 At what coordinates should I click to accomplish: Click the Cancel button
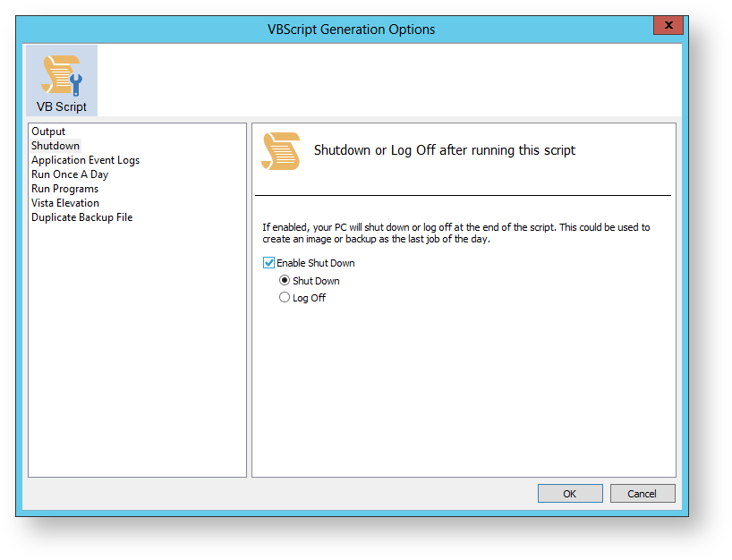tap(643, 493)
